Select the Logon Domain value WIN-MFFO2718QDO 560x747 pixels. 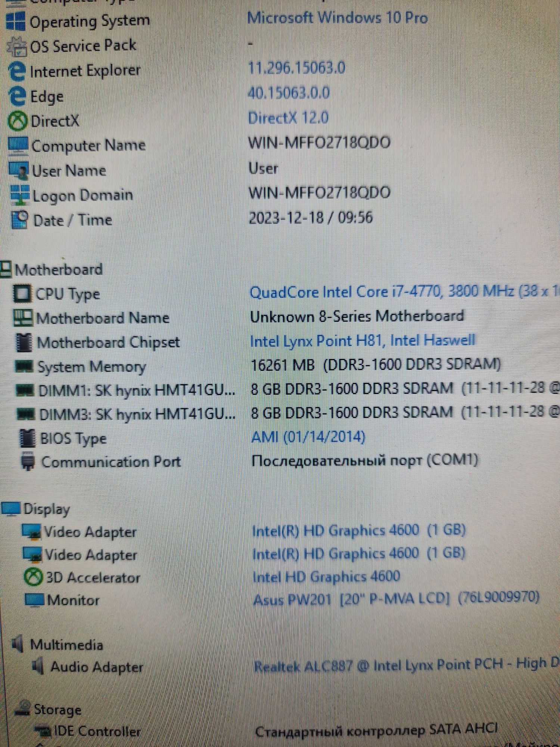click(320, 193)
